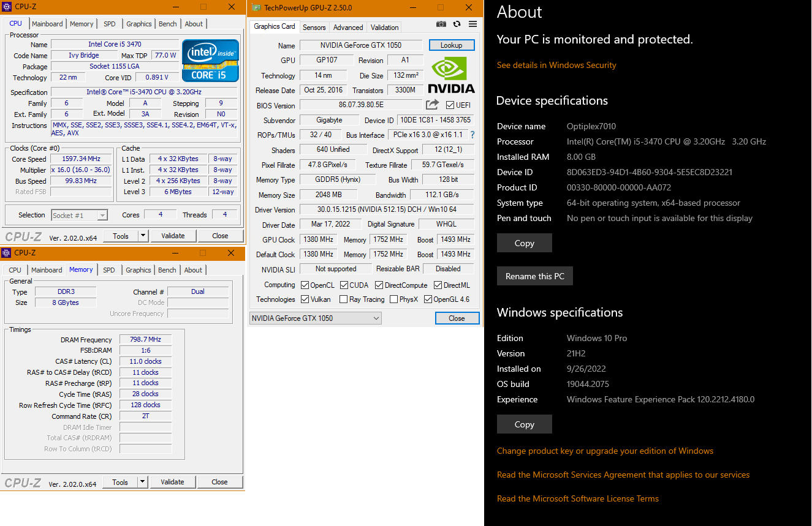This screenshot has height=526, width=812.
Task: Toggle the CUDA checkbox
Action: [344, 285]
